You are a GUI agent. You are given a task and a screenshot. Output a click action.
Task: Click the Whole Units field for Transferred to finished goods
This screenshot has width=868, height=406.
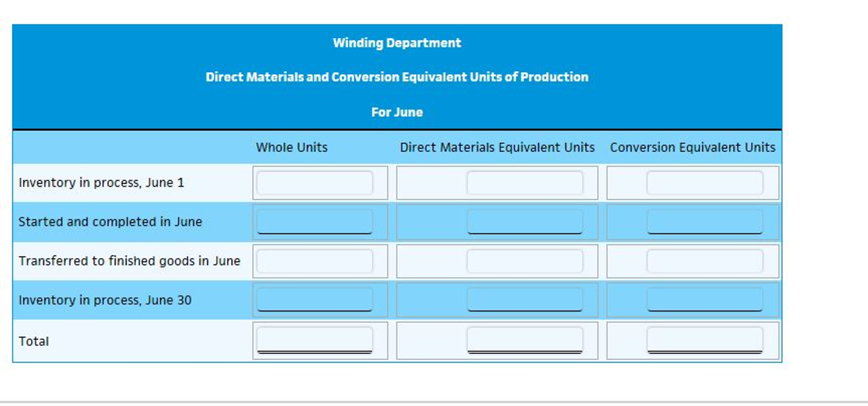[x=315, y=261]
